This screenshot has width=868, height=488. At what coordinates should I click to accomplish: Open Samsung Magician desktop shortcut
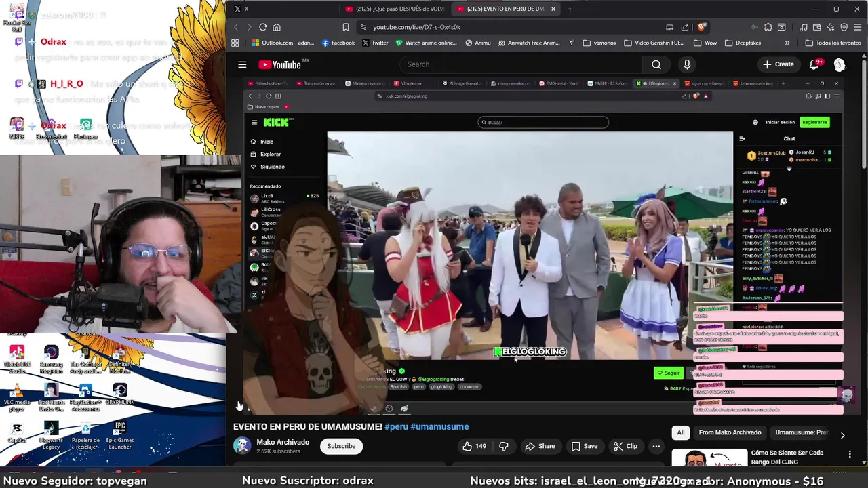[52, 359]
